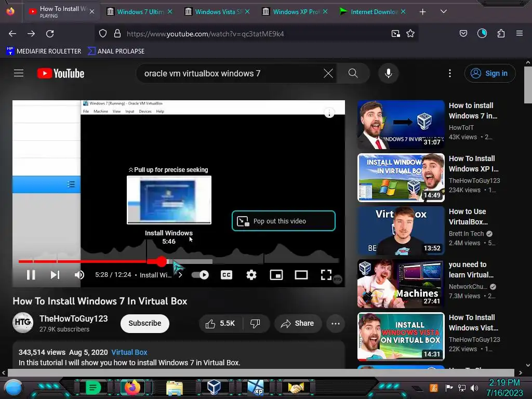This screenshot has width=532, height=399.
Task: Toggle closed captions CC button
Action: pyautogui.click(x=227, y=275)
